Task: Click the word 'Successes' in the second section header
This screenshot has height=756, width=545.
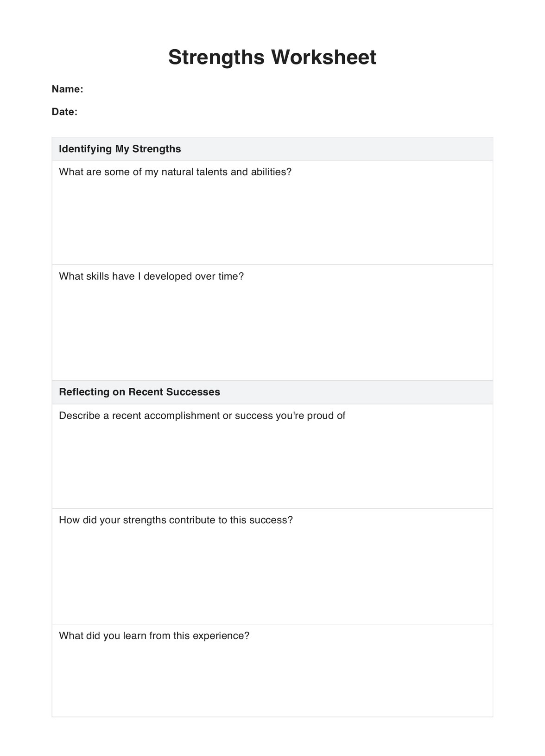Action: (x=193, y=392)
